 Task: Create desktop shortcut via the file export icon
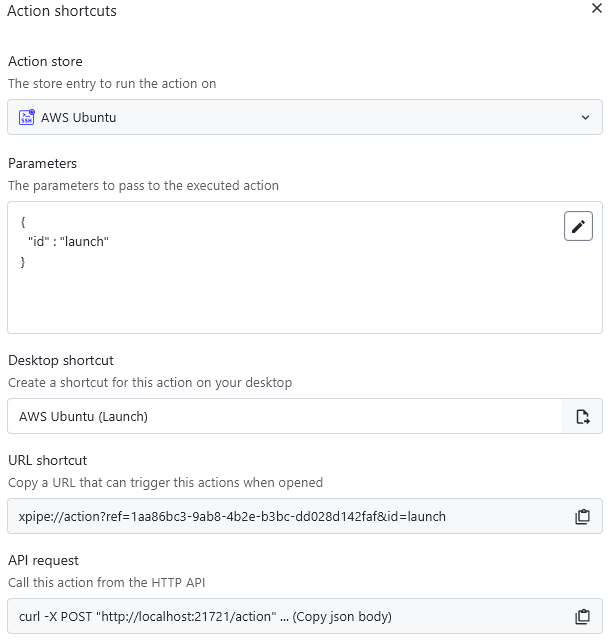(x=582, y=417)
